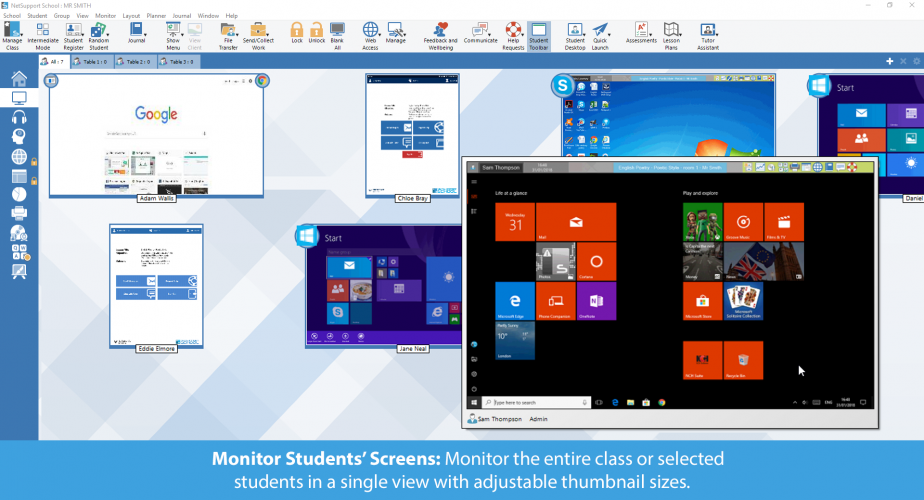The image size is (924, 500).
Task: Click the Mail tile in Sam Thompson's screen
Action: 576,222
